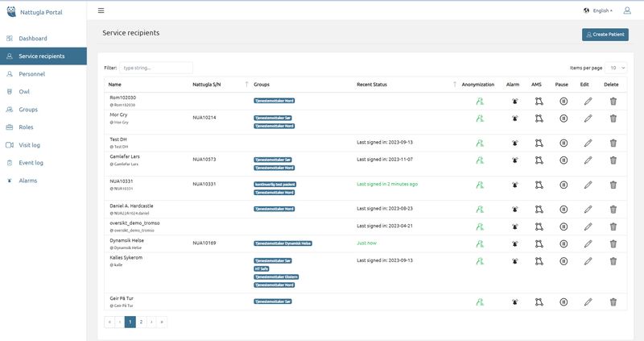Pause Geir På Tur recipient

pyautogui.click(x=563, y=302)
